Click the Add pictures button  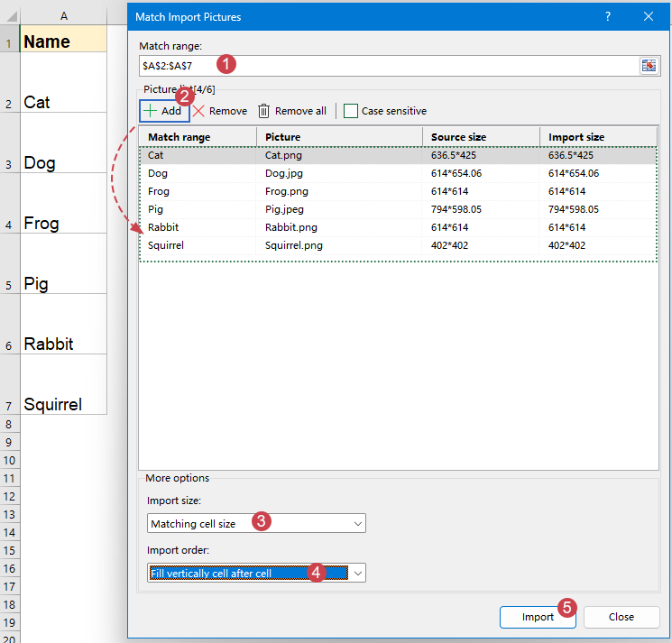pyautogui.click(x=164, y=111)
